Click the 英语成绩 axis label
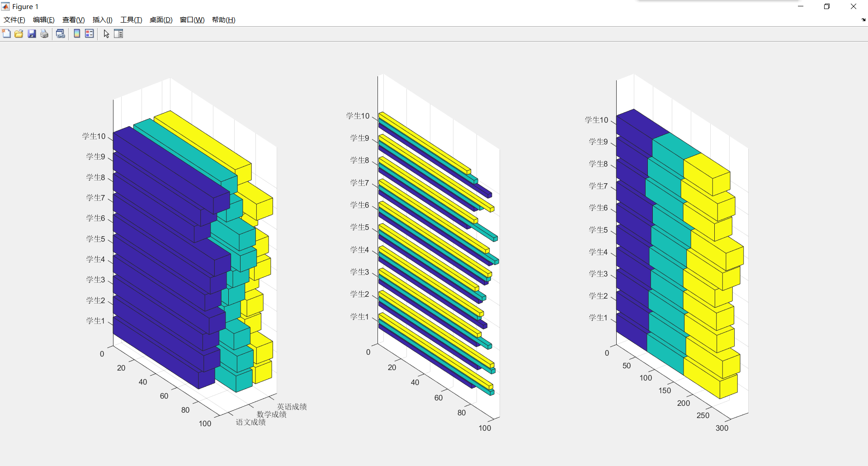The height and width of the screenshot is (466, 868). 292,407
